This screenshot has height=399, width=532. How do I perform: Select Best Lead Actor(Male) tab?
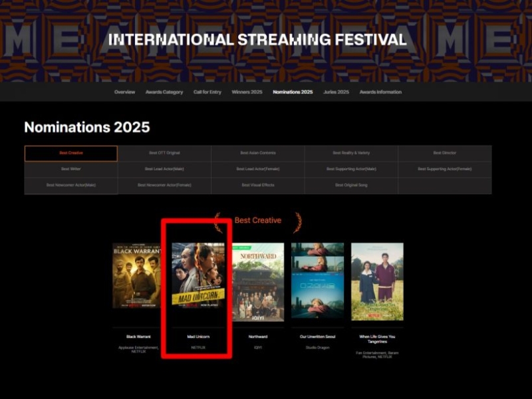pos(164,170)
